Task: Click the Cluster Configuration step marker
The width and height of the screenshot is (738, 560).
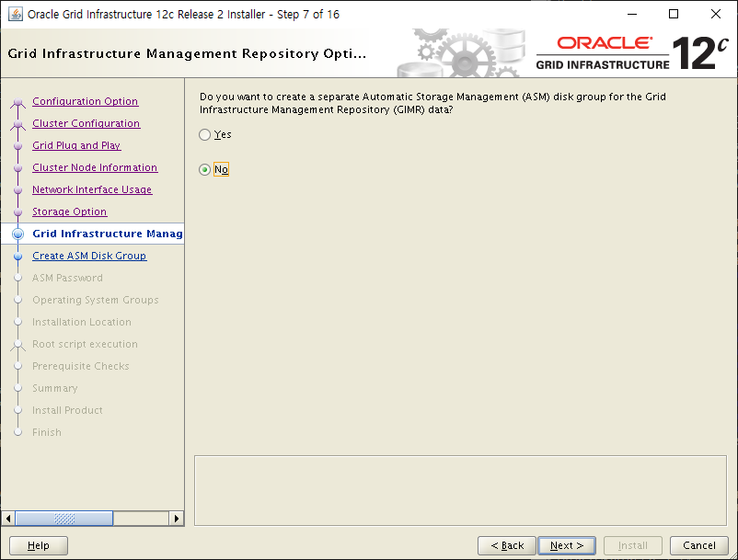Action: [x=17, y=124]
